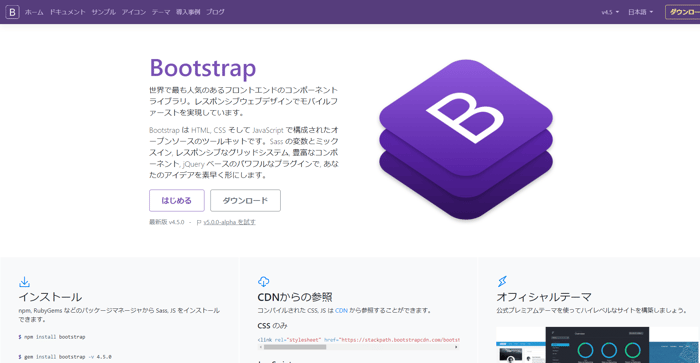700x363 pixels.
Task: Open the ホーム nav link
Action: tap(34, 12)
